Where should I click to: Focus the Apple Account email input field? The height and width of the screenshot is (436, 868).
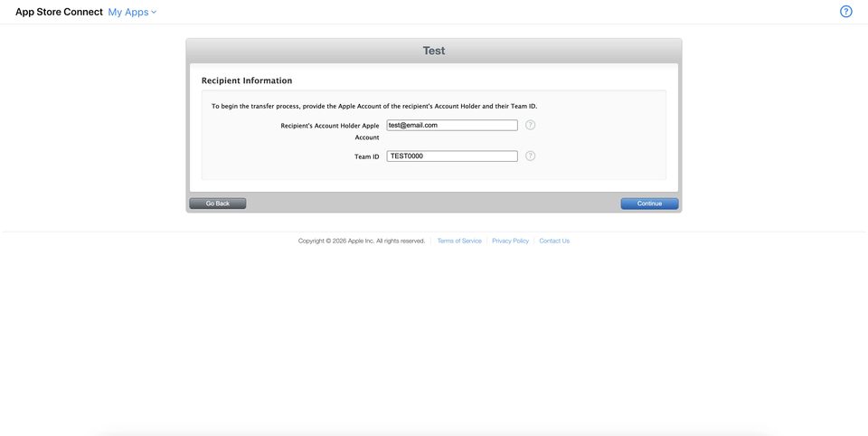click(x=452, y=125)
